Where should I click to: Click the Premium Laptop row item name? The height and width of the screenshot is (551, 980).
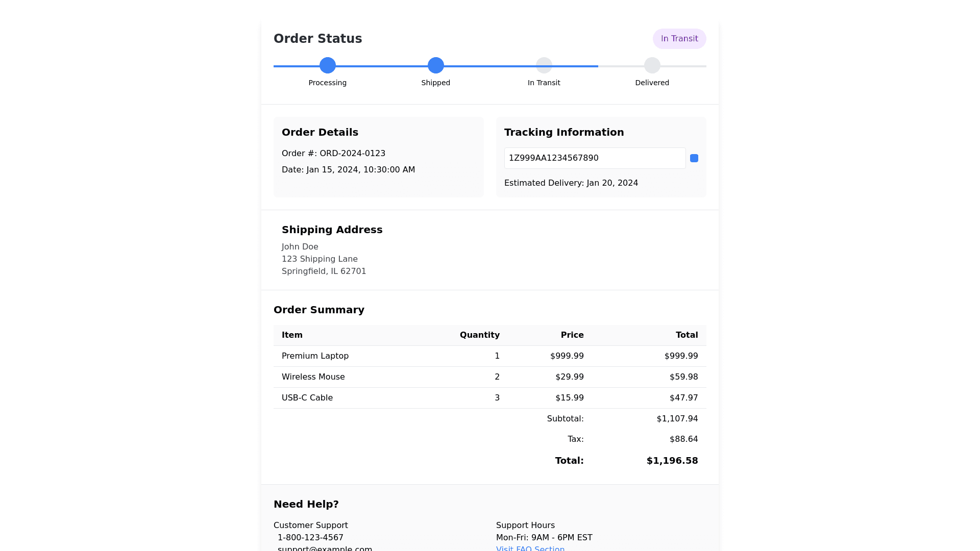point(315,356)
